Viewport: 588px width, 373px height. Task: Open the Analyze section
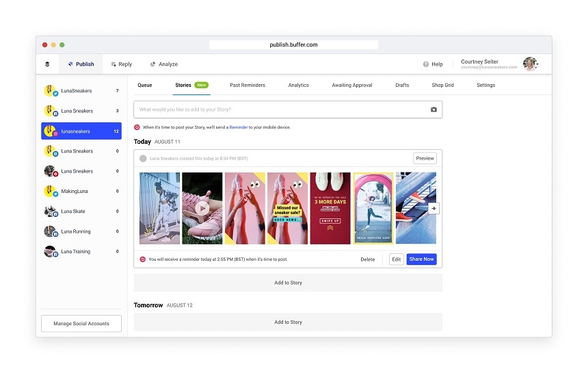click(164, 64)
